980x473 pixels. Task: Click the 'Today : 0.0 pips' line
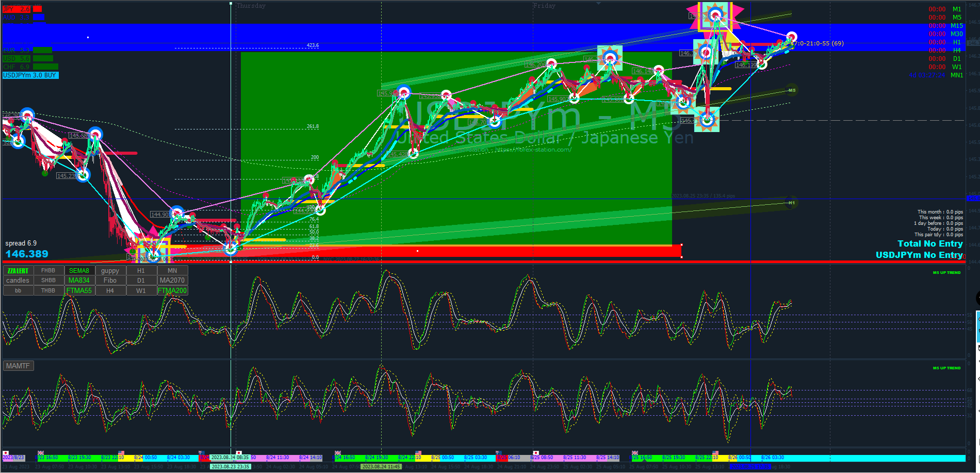945,229
